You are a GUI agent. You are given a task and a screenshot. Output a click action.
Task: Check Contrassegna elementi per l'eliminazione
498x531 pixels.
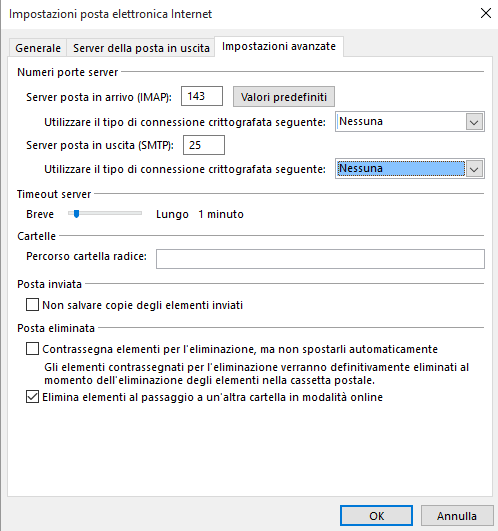coord(32,348)
